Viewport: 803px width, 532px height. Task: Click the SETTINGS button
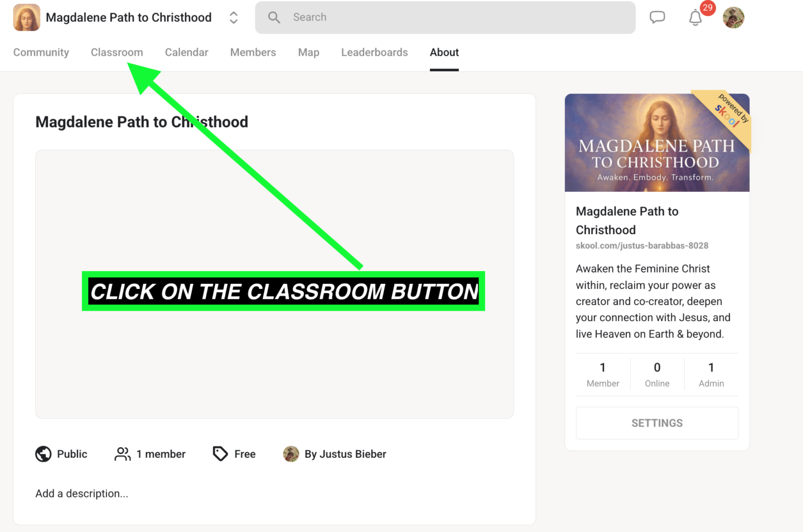pyautogui.click(x=657, y=423)
